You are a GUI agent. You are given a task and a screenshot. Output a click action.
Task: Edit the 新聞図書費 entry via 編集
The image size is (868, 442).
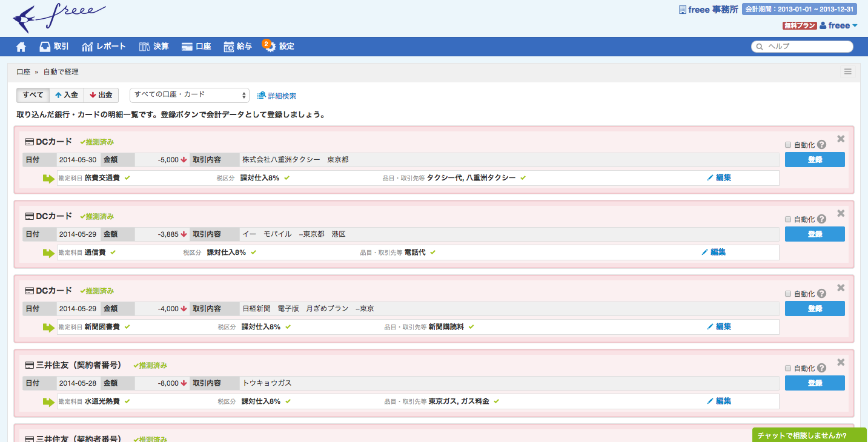tap(719, 327)
